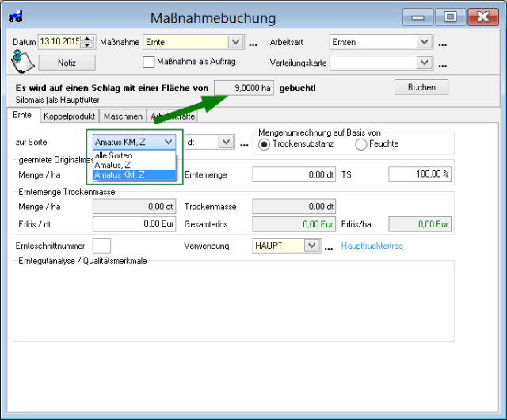
Task: Expand the Verwendung HAUPT dropdown
Action: [x=311, y=246]
